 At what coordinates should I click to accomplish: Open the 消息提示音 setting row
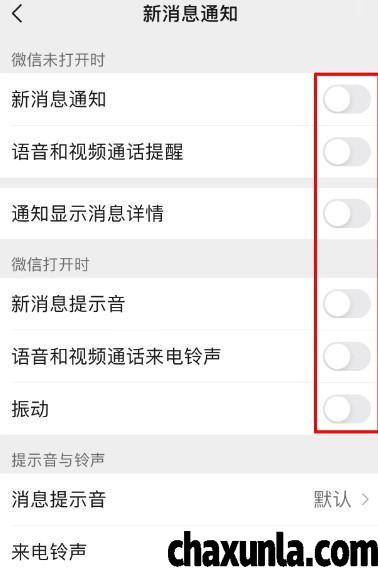click(189, 499)
